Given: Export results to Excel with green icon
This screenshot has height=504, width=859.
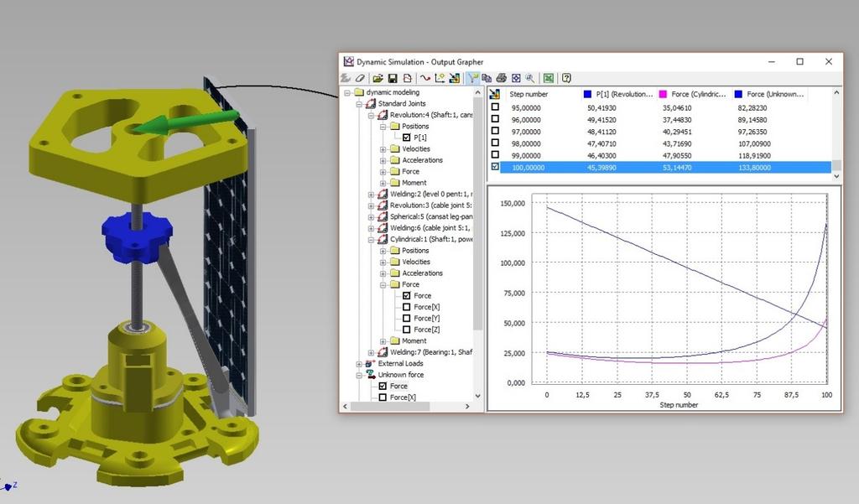Looking at the screenshot, I should 549,78.
